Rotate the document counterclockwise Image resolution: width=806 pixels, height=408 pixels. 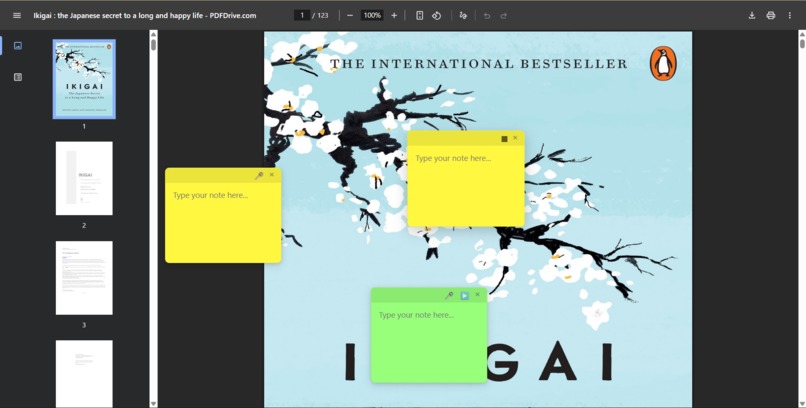click(x=436, y=15)
